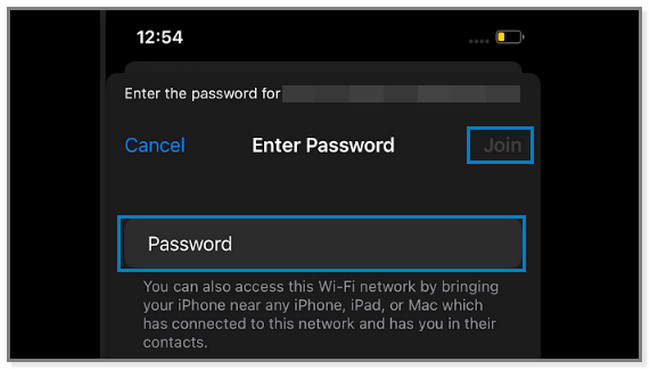Select the blurred network name
The width and height of the screenshot is (650, 370).
(401, 94)
